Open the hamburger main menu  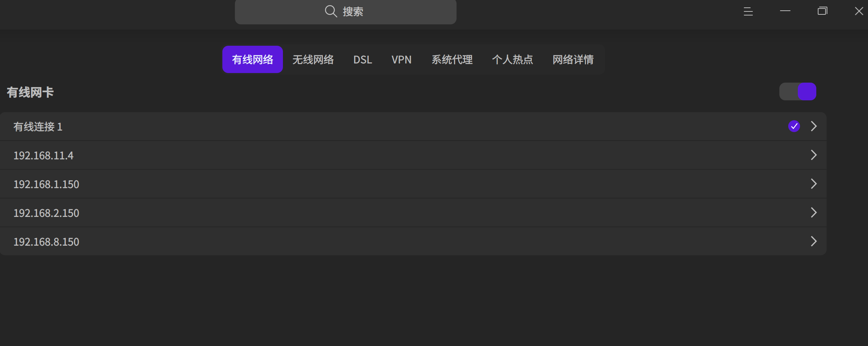pyautogui.click(x=748, y=11)
